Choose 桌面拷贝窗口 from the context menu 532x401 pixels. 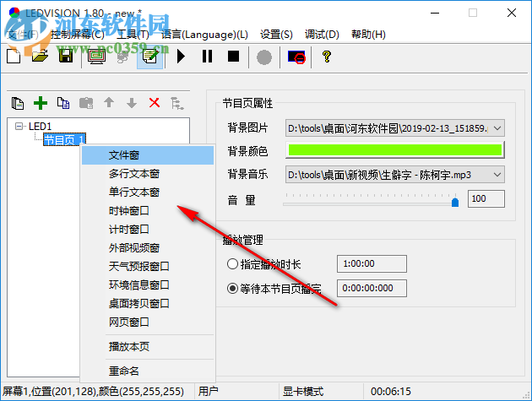tap(148, 303)
